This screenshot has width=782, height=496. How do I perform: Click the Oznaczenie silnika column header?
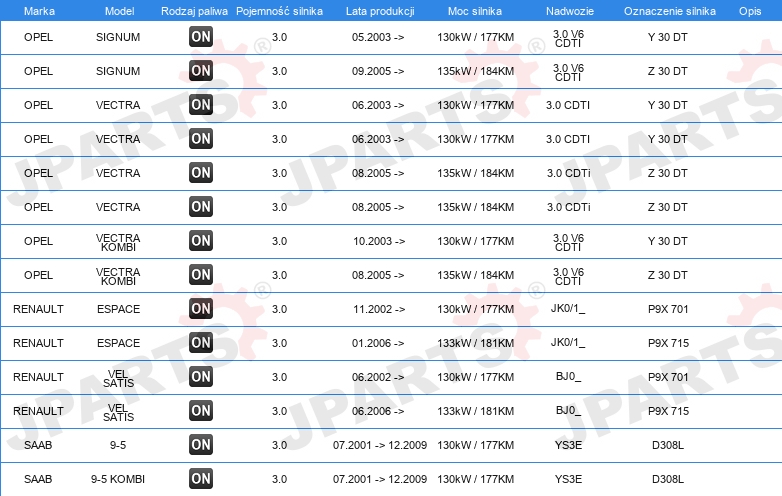point(670,11)
